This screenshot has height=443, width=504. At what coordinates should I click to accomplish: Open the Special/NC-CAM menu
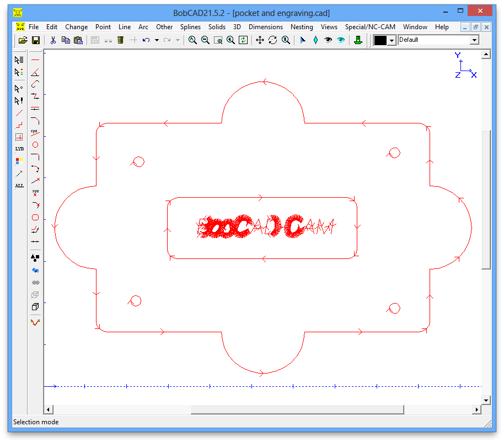tap(370, 27)
